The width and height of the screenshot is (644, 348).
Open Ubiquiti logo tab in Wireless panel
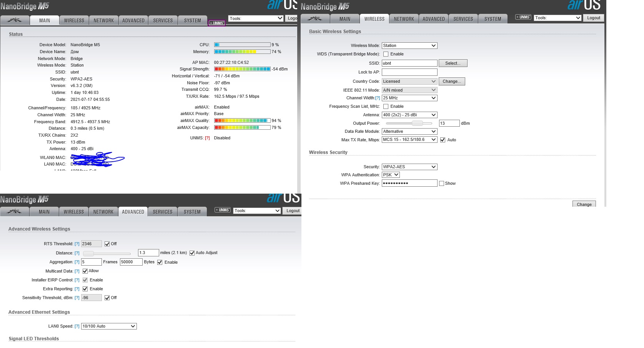coord(315,19)
